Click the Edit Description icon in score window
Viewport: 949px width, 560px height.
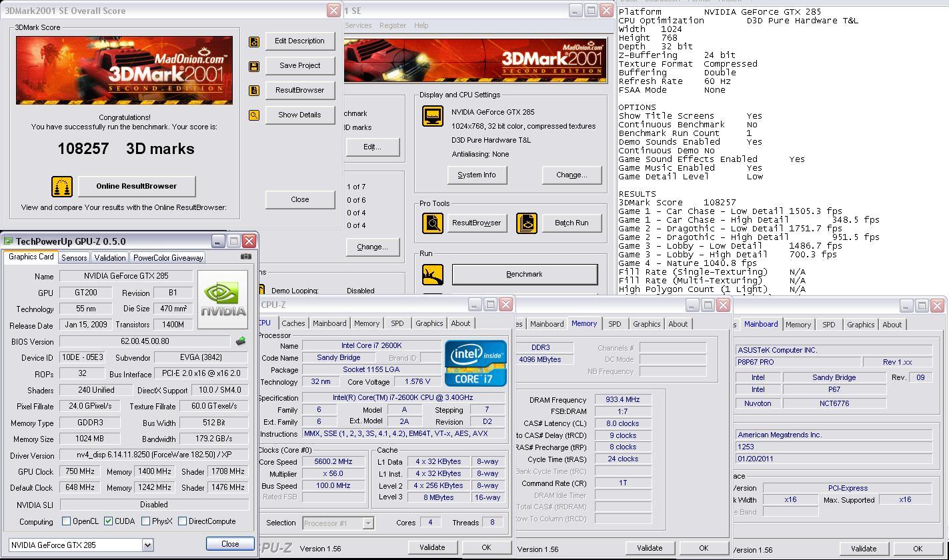click(x=254, y=41)
